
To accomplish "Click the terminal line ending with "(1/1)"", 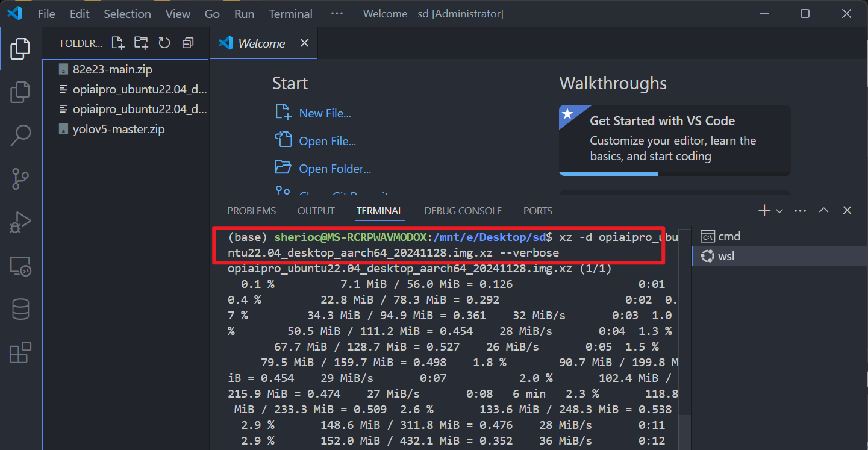I will (x=420, y=269).
